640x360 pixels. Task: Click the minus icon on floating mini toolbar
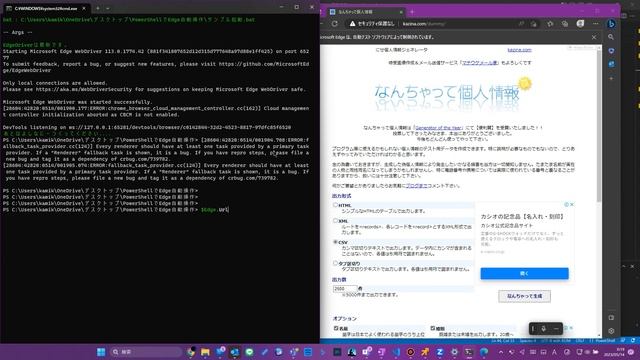coord(556,329)
